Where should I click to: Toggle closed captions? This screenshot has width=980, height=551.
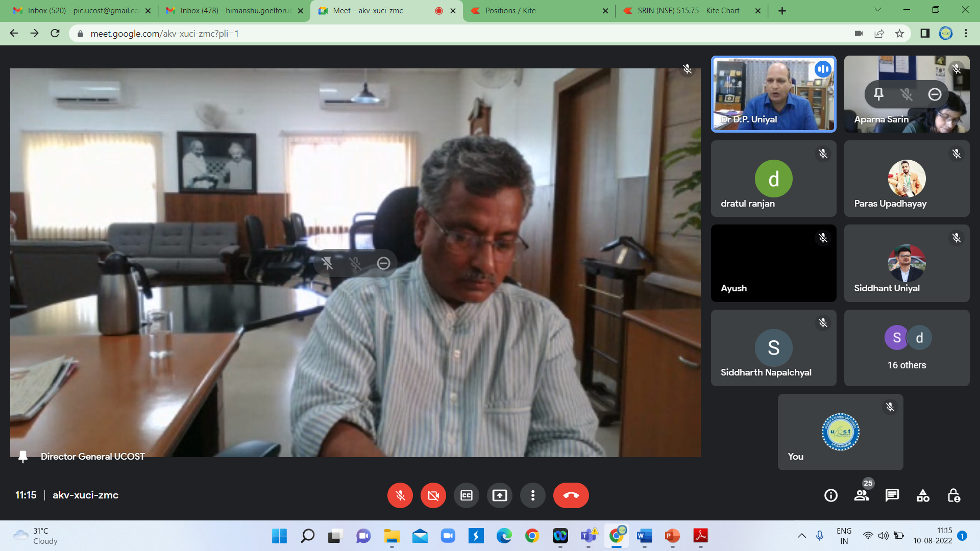coord(466,495)
